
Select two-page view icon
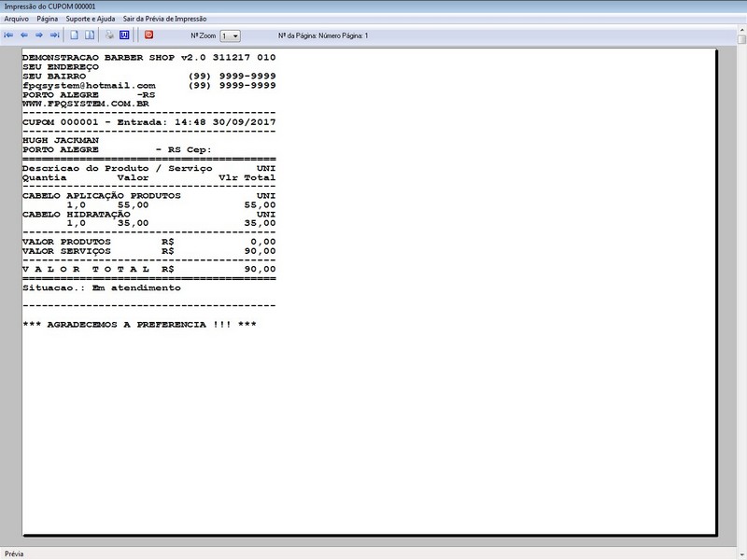tap(90, 35)
